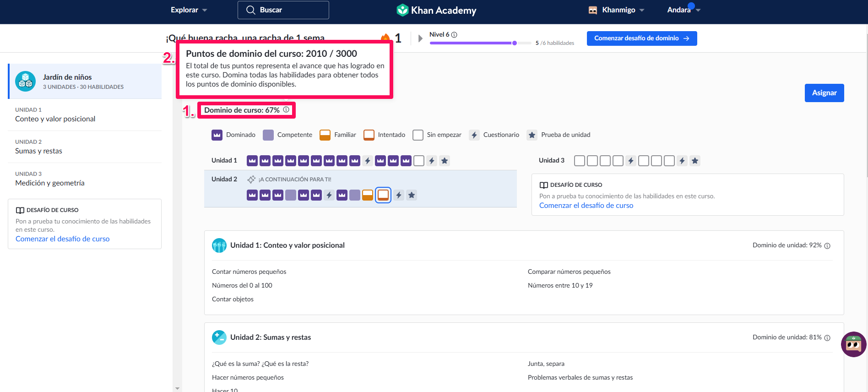Open the Unidad 1 unit test star
868x392 pixels.
click(x=445, y=161)
